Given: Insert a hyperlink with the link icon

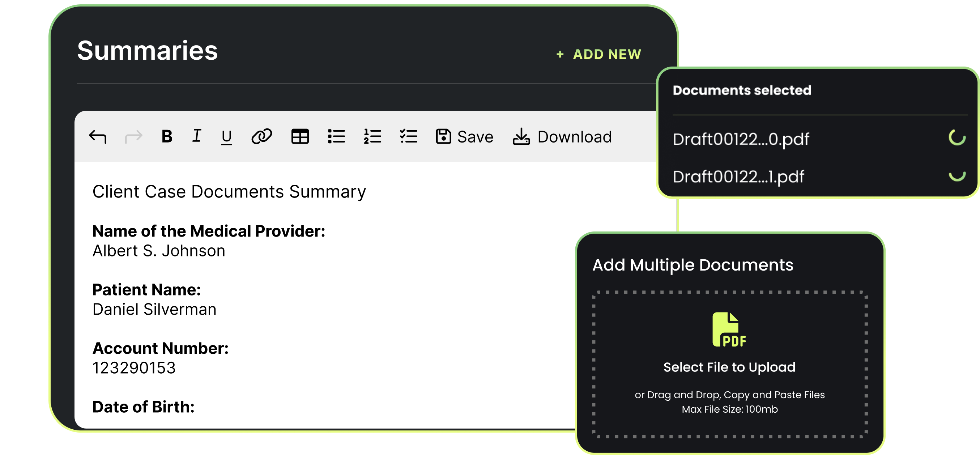Looking at the screenshot, I should click(262, 137).
